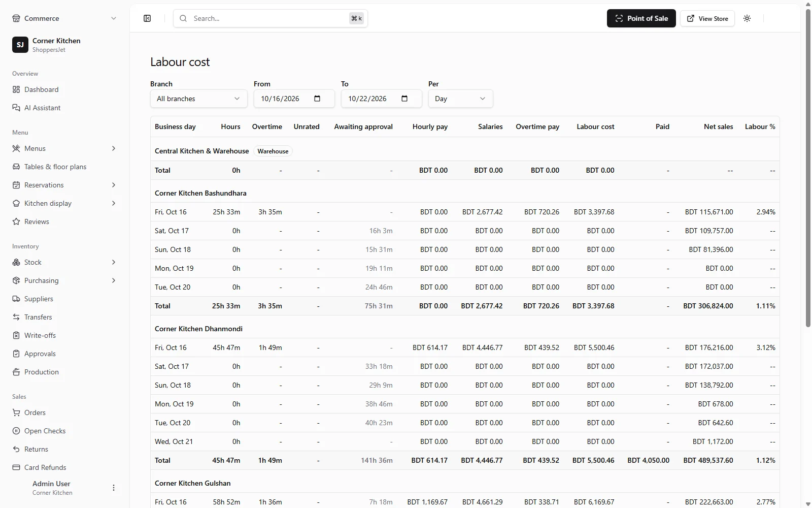Open the Dashboard icon in sidebar
Screen dimensions: 812x508
(x=16, y=89)
